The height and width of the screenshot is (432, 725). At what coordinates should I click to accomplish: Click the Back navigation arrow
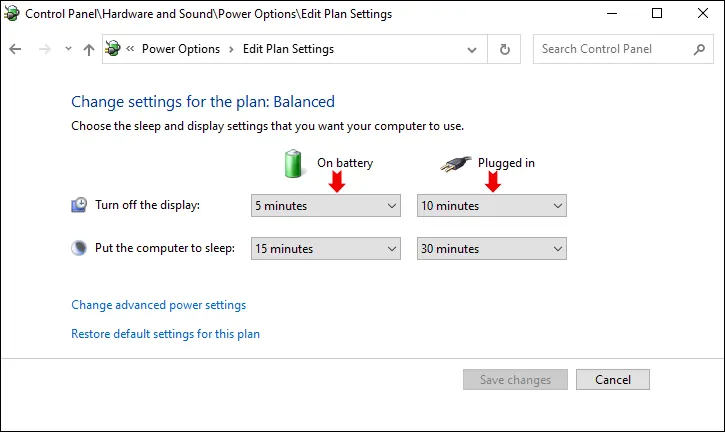tap(15, 49)
